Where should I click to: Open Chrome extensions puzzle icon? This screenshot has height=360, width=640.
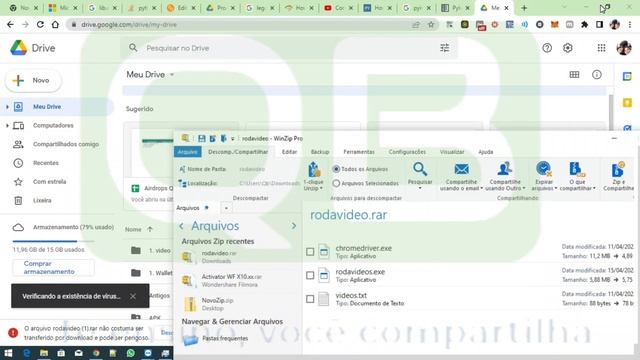[x=584, y=25]
